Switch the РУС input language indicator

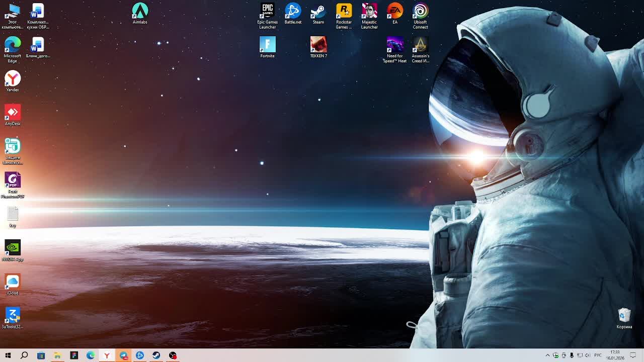click(598, 355)
